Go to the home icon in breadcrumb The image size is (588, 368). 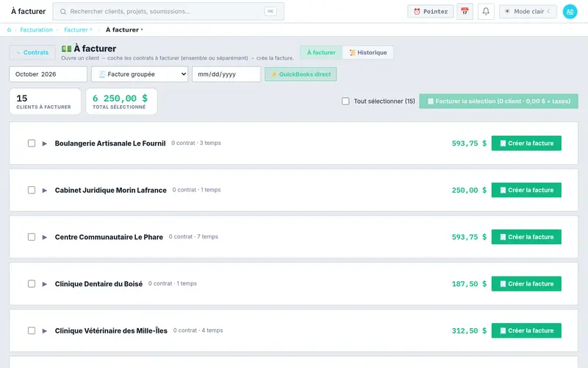coord(9,29)
